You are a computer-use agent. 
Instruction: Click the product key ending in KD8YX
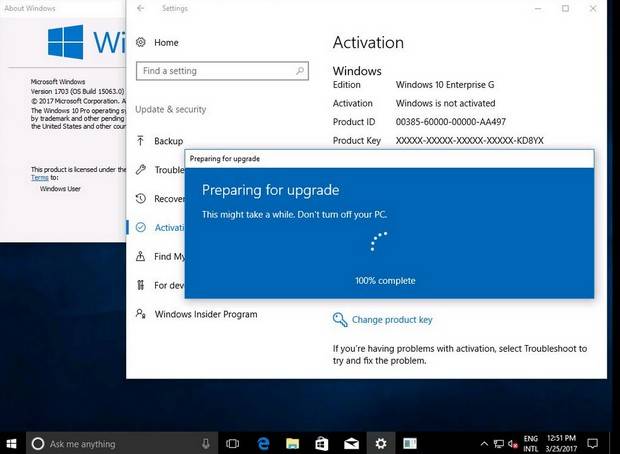coord(469,140)
